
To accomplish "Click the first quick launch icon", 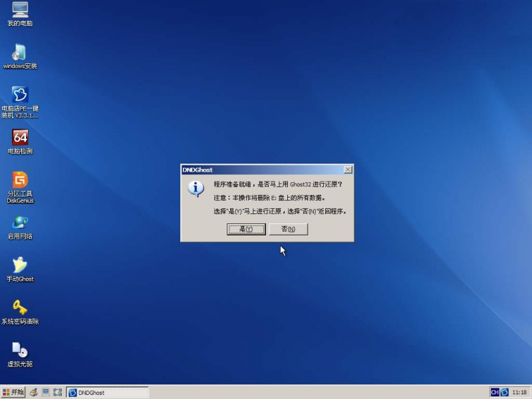I will (x=33, y=392).
